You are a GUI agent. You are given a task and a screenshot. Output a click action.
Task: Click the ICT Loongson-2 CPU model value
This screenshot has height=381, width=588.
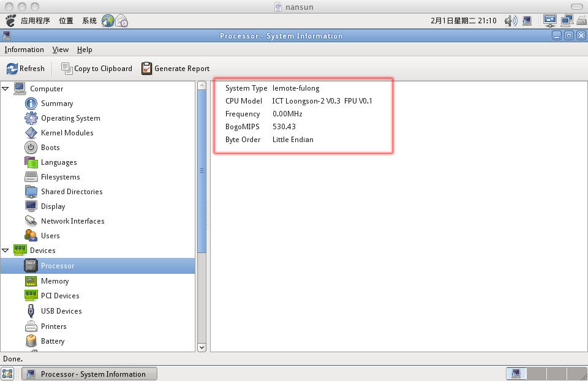tap(322, 101)
